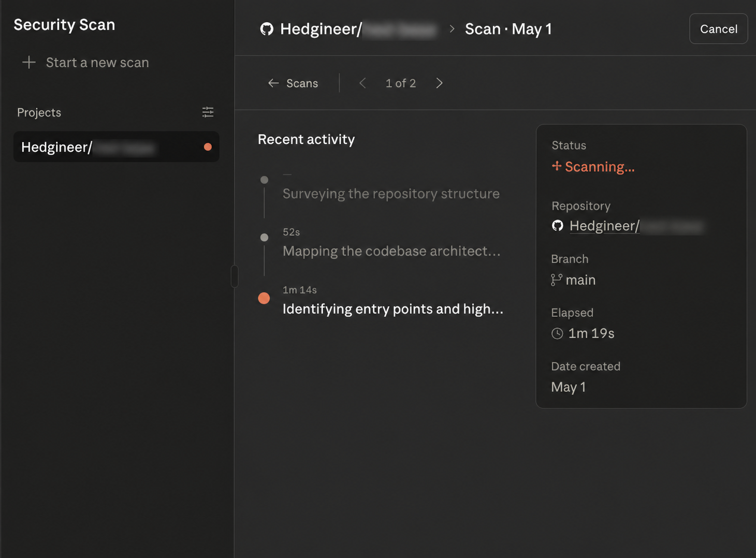The image size is (756, 558).
Task: Click the orange active timeline dot
Action: 264,298
